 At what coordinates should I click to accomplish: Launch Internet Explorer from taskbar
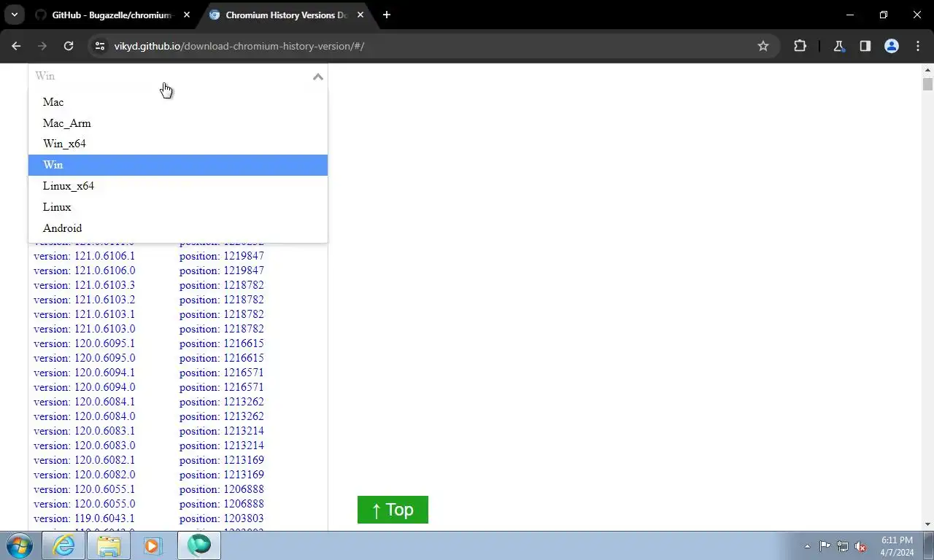click(x=63, y=545)
